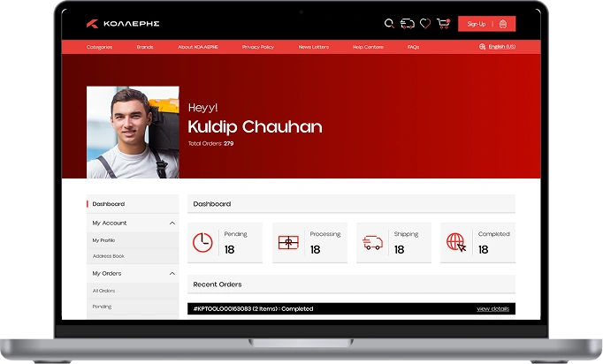Select My Profile in sidebar

(104, 240)
